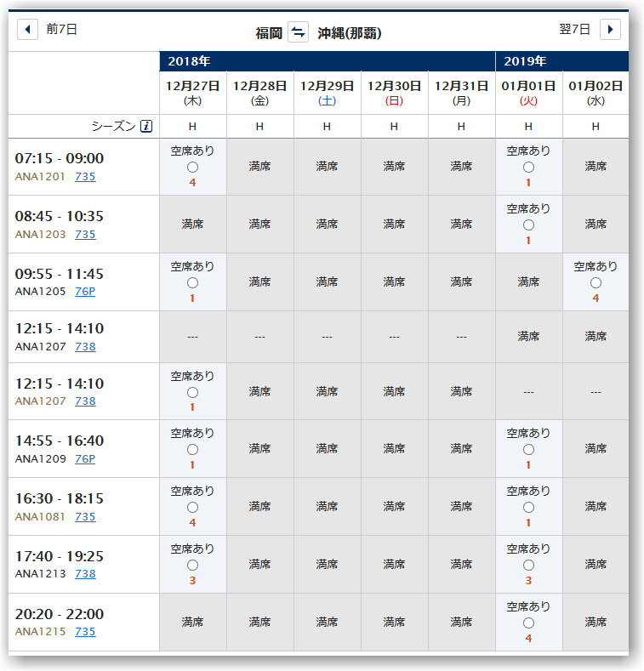Select ANA1205 seat on 12月27日
Screen dimensions: 644x671
[x=192, y=283]
